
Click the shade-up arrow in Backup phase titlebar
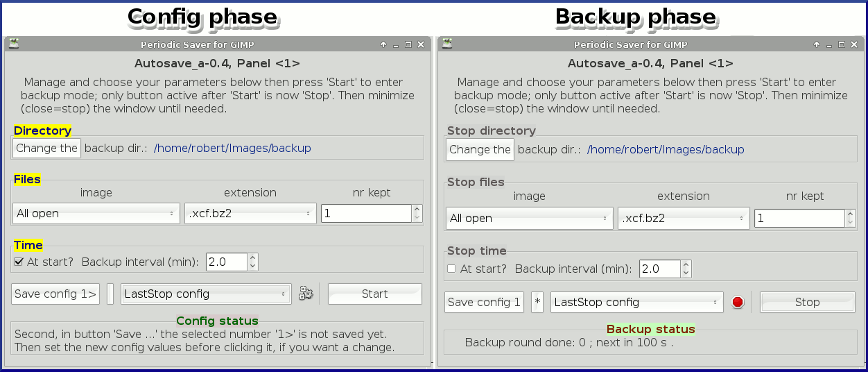point(817,44)
